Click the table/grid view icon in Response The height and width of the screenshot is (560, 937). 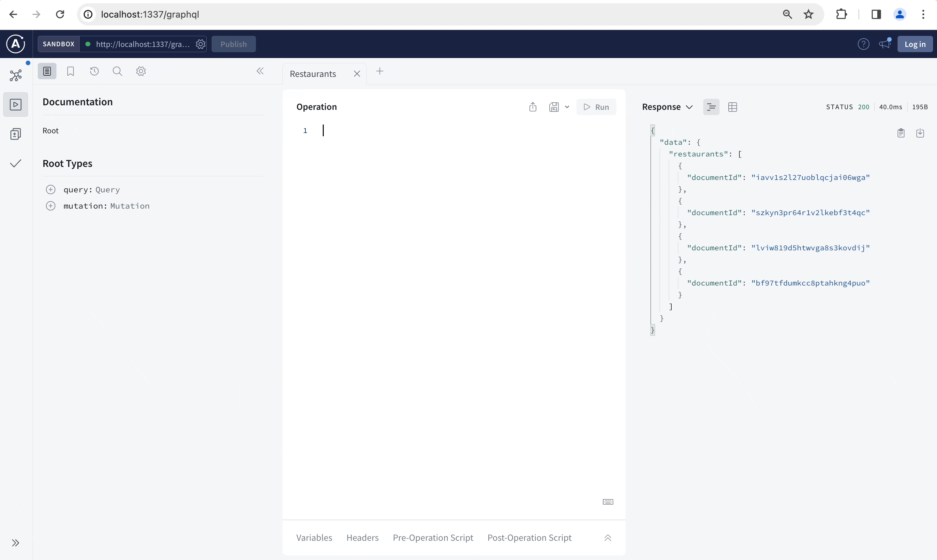tap(732, 107)
